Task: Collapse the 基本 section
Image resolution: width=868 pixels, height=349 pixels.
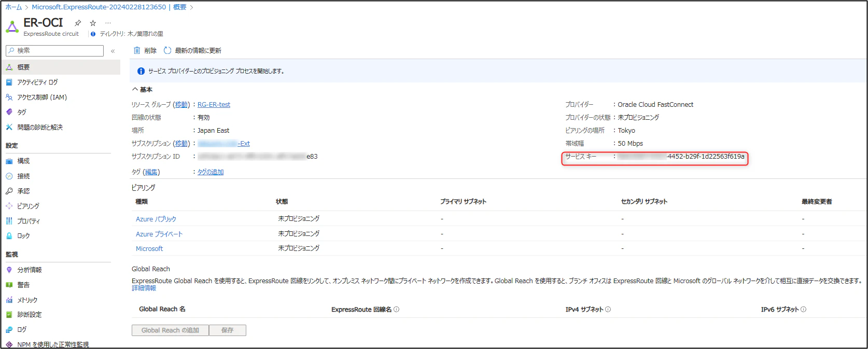Action: pos(142,89)
